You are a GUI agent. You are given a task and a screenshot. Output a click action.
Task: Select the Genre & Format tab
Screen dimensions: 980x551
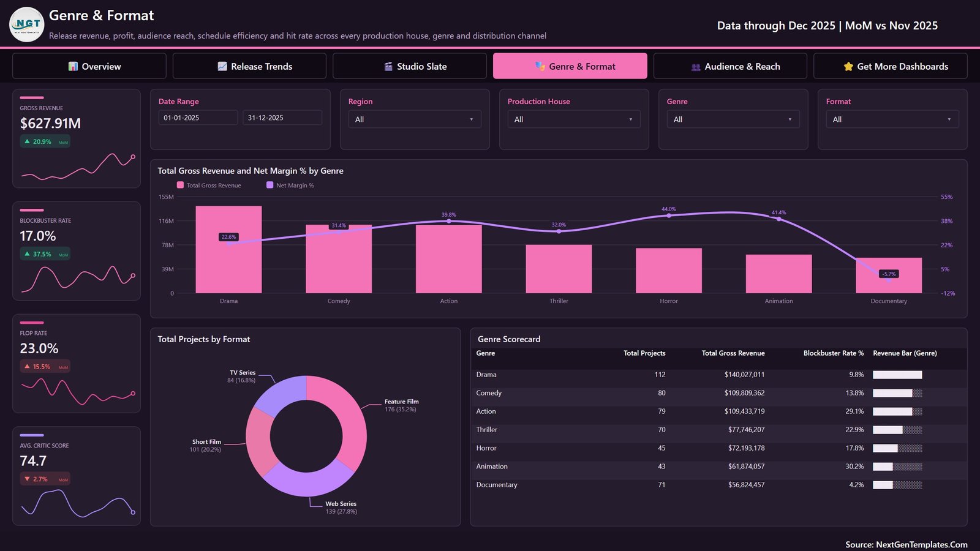coord(570,66)
